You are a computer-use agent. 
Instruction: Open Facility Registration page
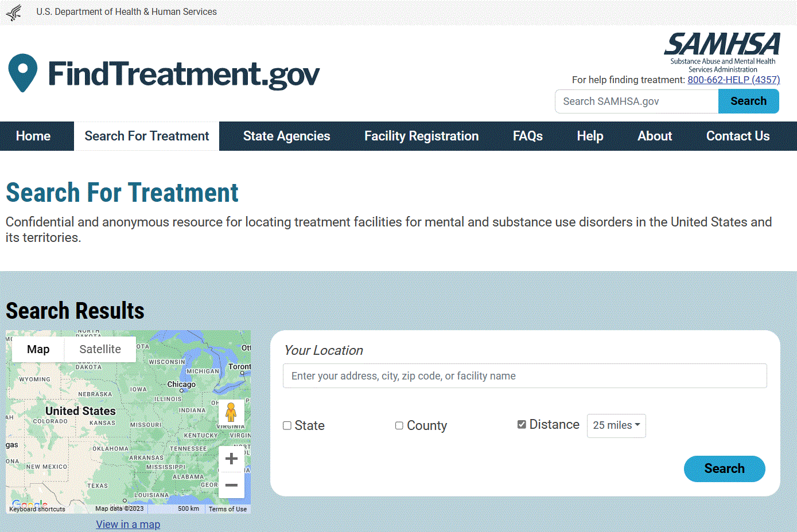pos(421,136)
